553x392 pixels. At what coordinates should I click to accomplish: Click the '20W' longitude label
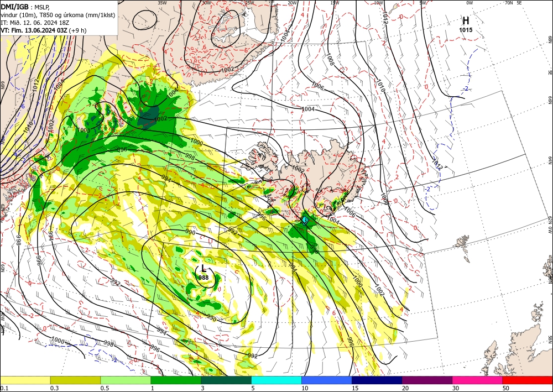coord(293,3)
